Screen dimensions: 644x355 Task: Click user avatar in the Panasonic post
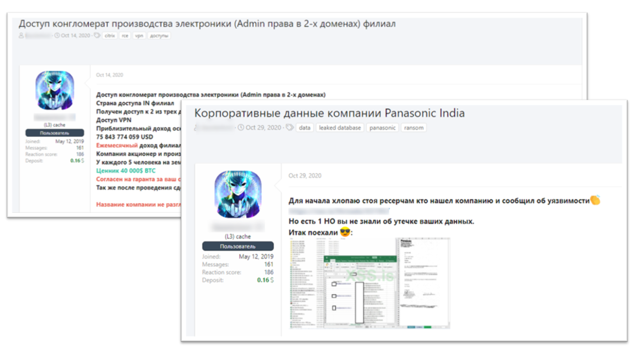tap(238, 194)
